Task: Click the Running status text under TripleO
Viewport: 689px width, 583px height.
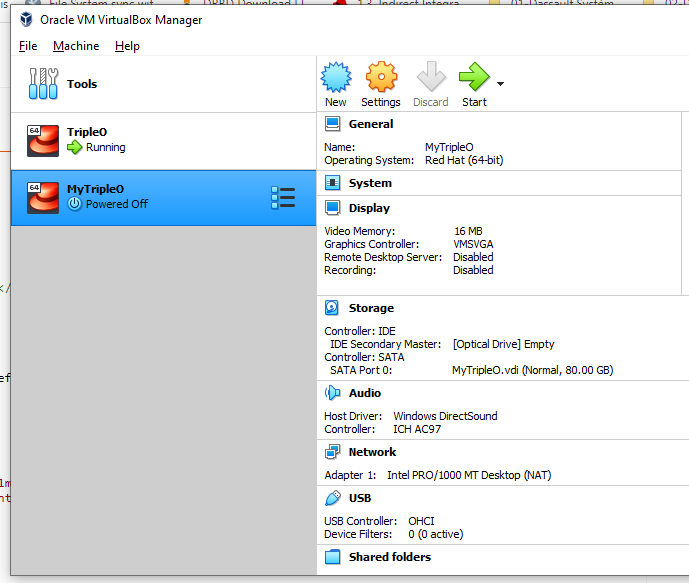Action: coord(105,147)
